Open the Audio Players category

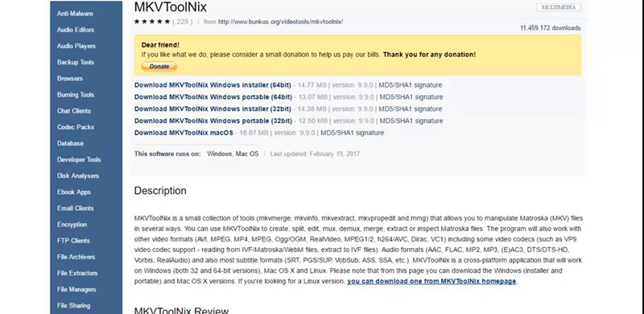[x=76, y=46]
